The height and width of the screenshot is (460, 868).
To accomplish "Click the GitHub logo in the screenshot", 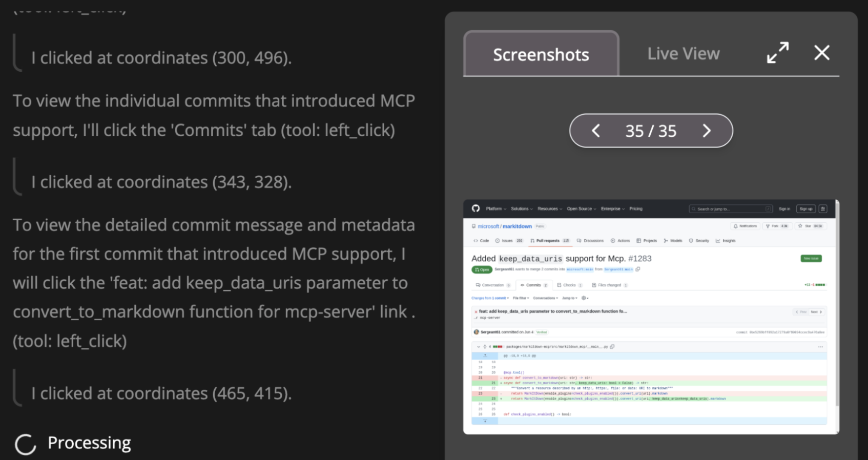I will 476,208.
